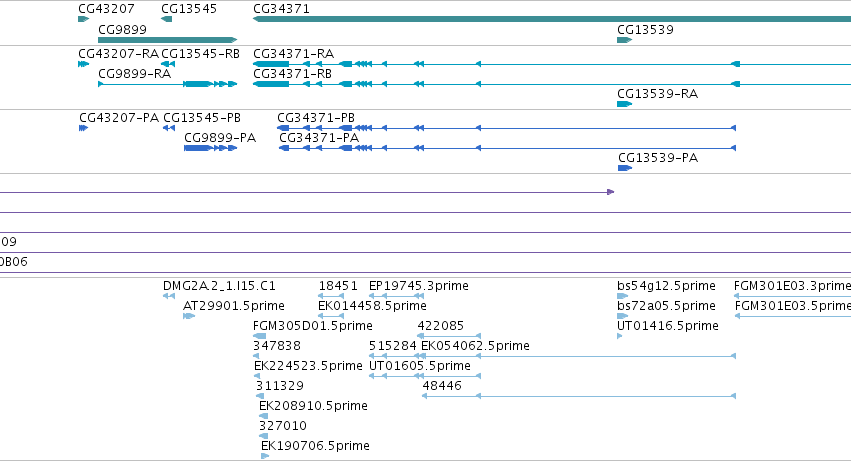Click the CG9899-PA coding block
Screen dimensions: 851x461
point(198,148)
